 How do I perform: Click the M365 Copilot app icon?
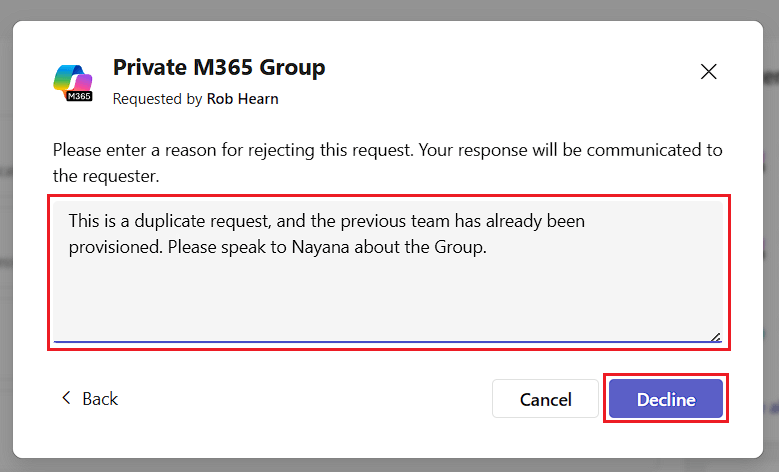(73, 83)
